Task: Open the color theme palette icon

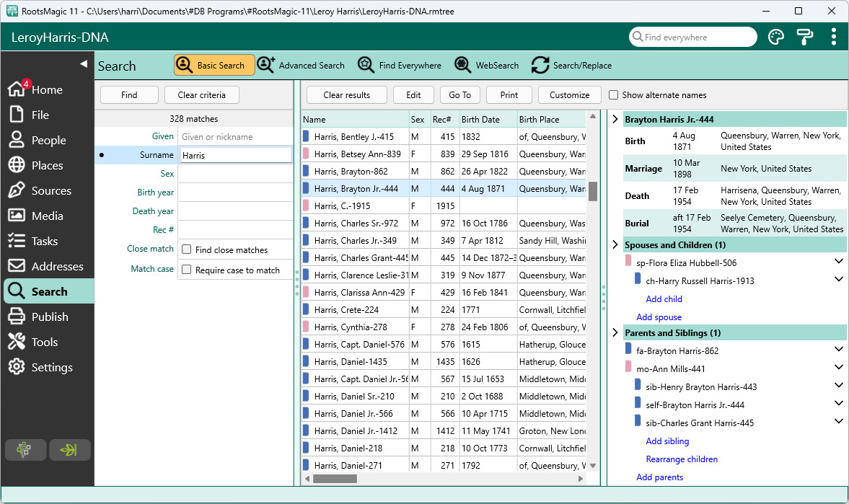Action: click(x=776, y=37)
